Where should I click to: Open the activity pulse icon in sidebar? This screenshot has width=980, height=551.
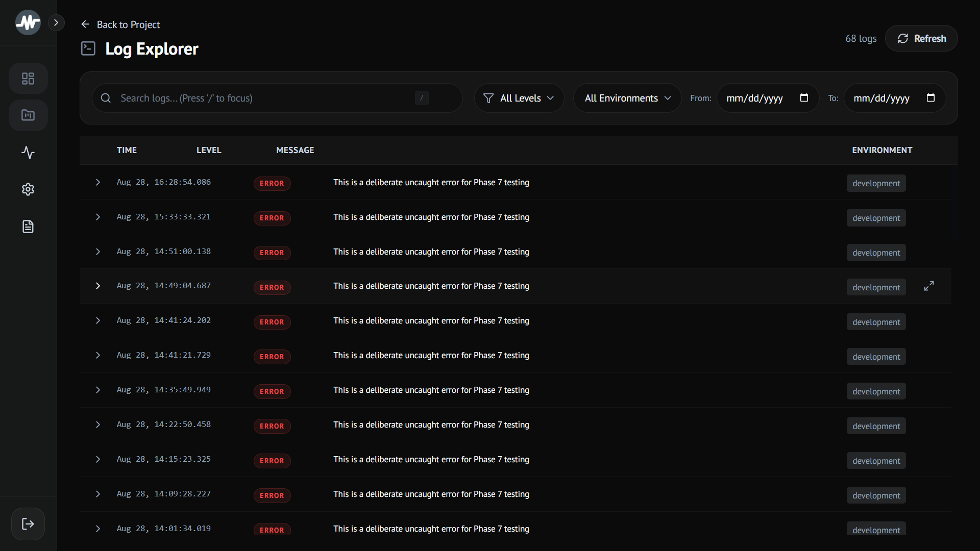tap(28, 153)
